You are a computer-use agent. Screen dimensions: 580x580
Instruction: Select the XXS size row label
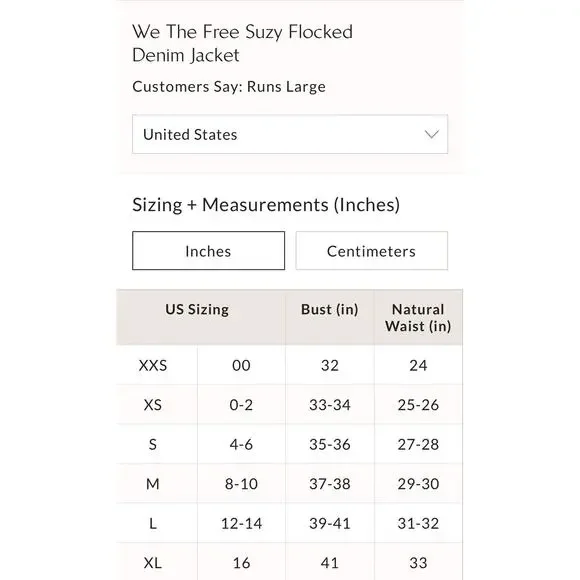point(153,365)
